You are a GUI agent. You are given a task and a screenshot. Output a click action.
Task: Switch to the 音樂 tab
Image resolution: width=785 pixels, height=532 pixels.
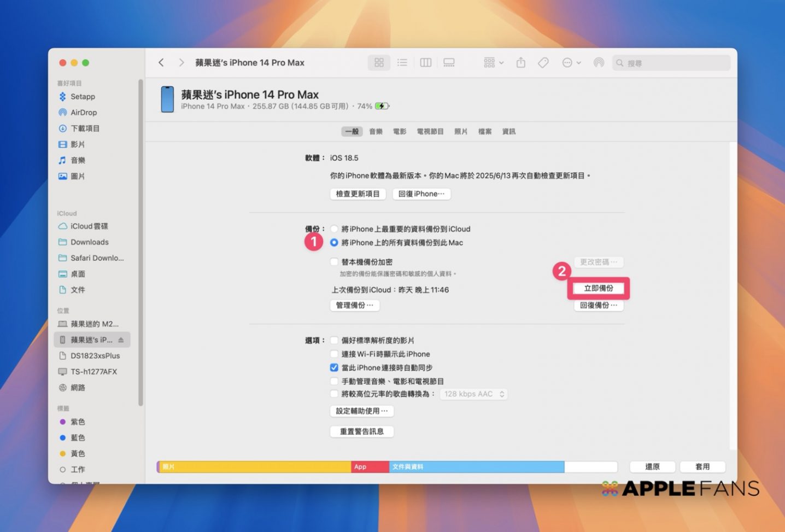pyautogui.click(x=376, y=132)
